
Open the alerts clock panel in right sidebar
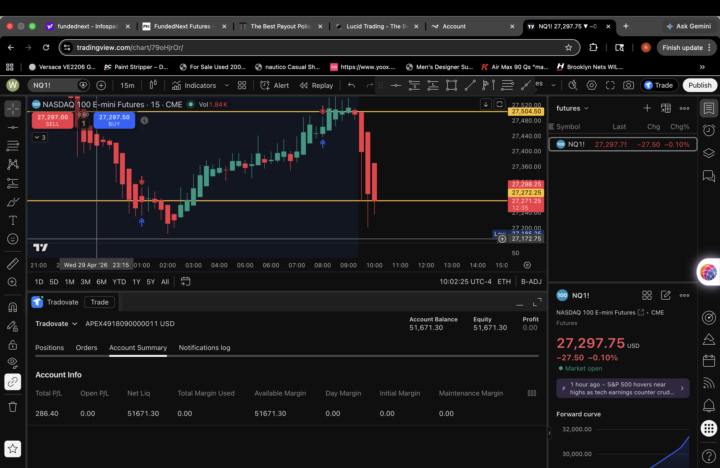709,130
